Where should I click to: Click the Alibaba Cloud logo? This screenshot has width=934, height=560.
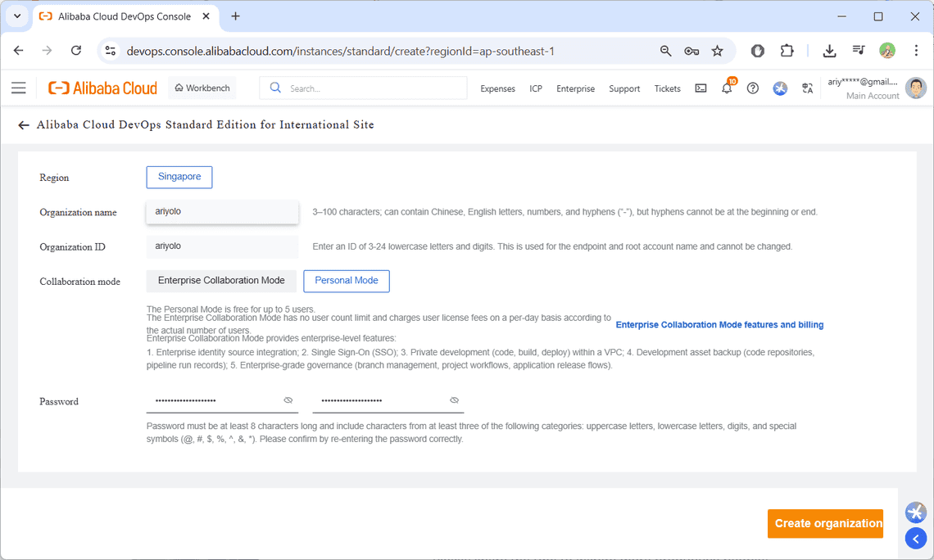click(102, 88)
